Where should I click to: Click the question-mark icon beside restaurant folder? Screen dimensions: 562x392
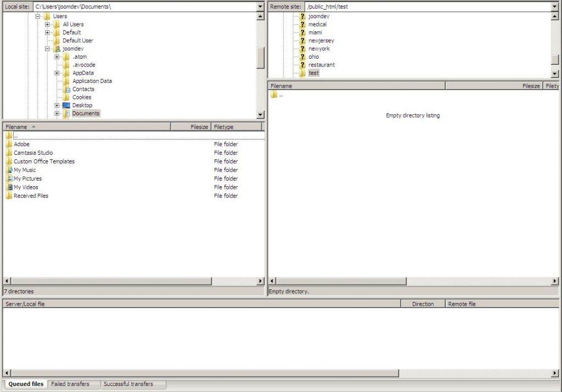tap(302, 65)
